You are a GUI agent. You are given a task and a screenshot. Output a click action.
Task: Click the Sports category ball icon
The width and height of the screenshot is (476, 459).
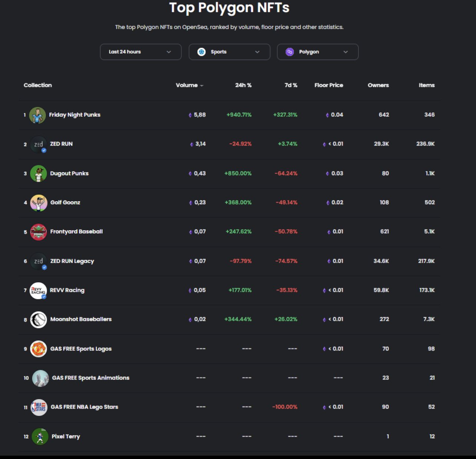point(201,52)
